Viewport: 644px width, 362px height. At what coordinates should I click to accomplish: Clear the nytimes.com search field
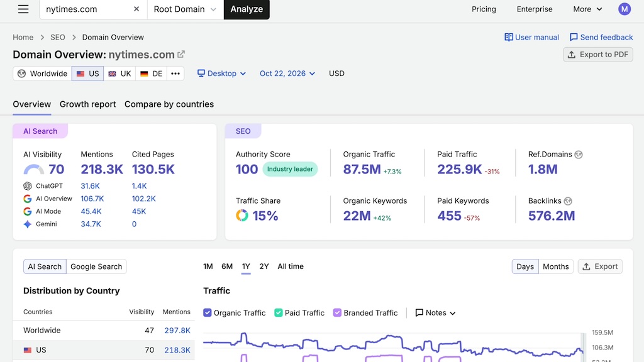click(136, 9)
